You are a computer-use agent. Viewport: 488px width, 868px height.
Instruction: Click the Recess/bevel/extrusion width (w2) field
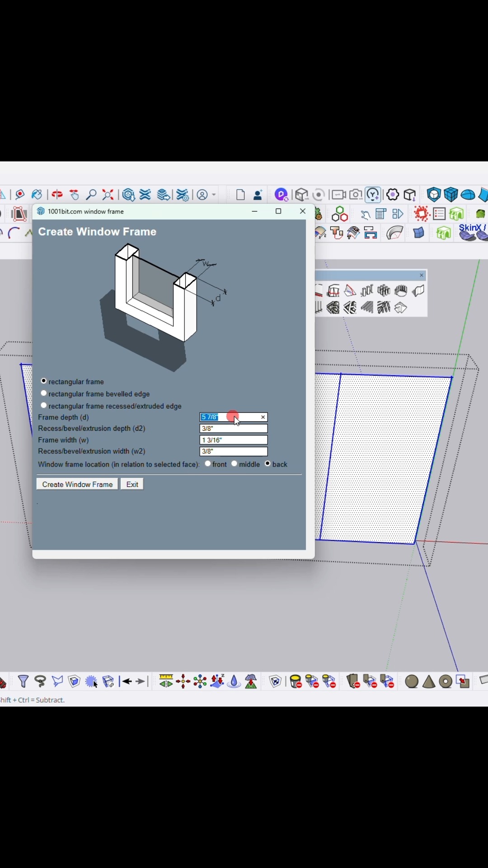click(234, 451)
